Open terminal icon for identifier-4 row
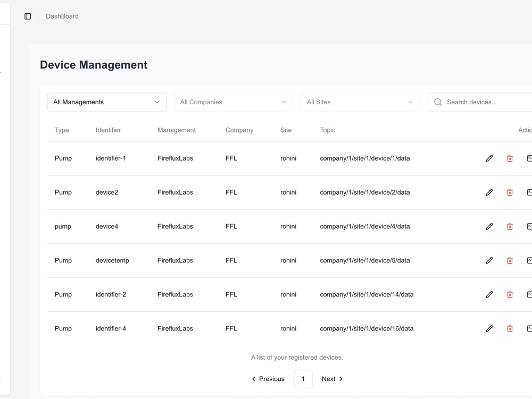This screenshot has height=399, width=532. point(529,328)
